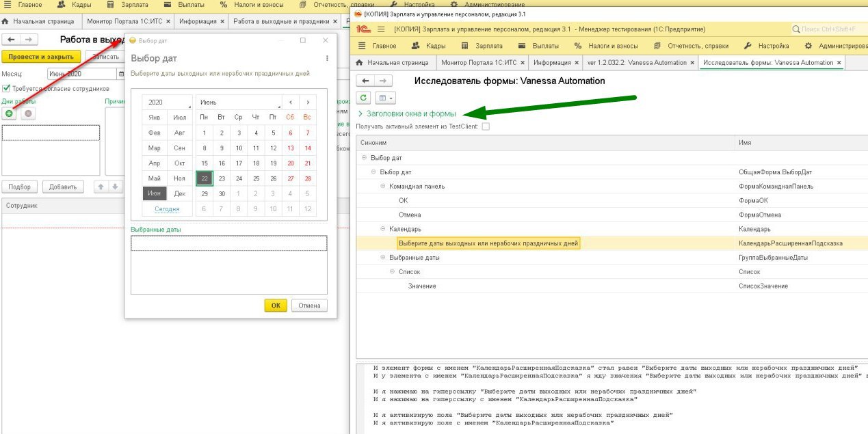Expand Заголовки окна и формы section

(411, 113)
